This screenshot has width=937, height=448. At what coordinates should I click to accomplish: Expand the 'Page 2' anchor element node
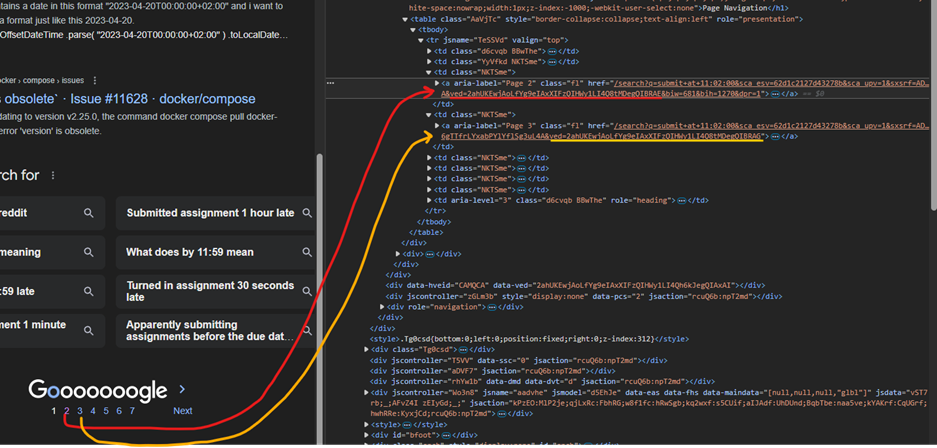tap(436, 83)
